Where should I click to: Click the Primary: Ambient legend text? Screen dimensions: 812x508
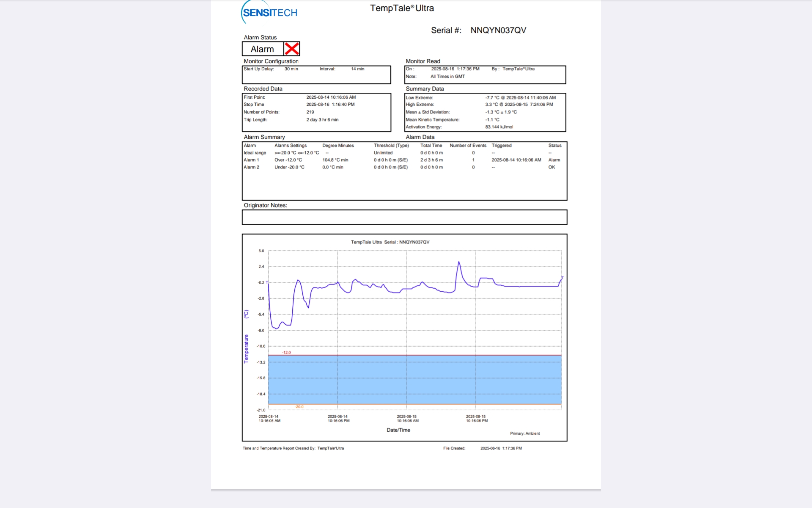[524, 433]
